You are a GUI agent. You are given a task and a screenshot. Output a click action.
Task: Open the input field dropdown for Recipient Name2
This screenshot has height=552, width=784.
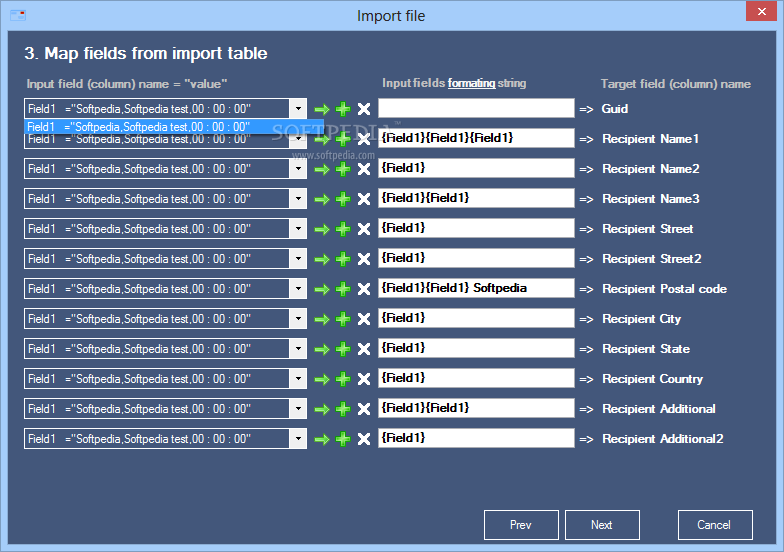[x=298, y=168]
